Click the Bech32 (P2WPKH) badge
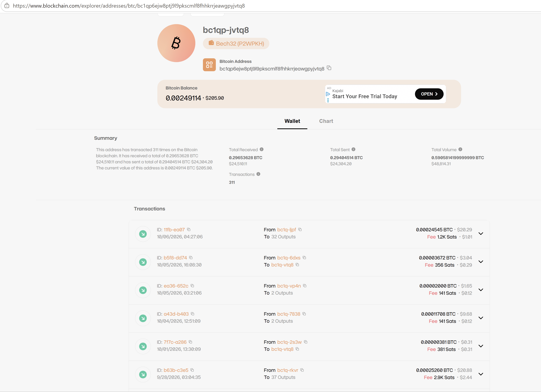 236,44
